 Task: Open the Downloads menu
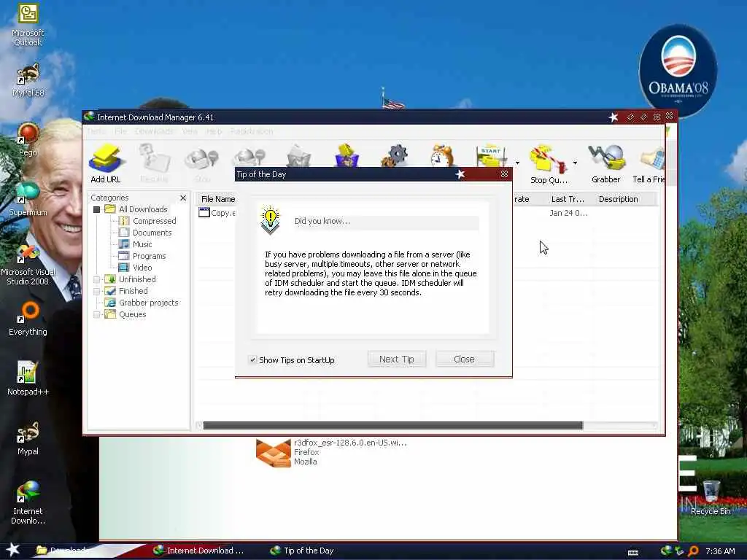(155, 131)
